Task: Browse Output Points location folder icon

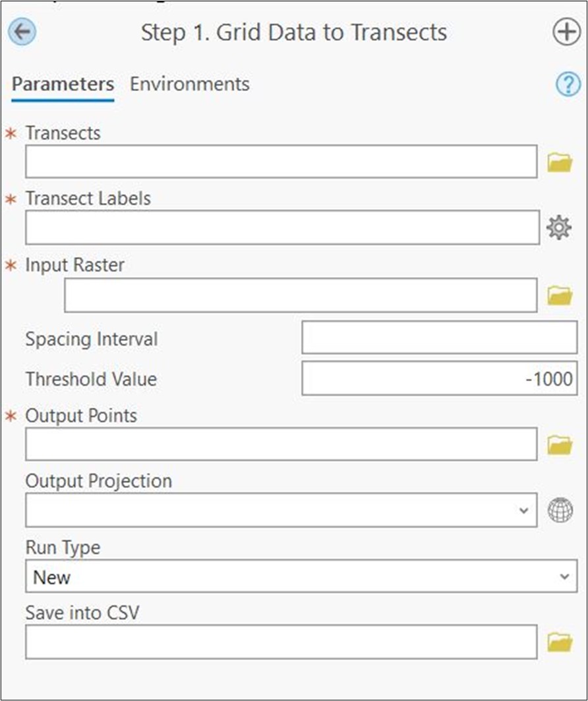Action: click(x=560, y=444)
